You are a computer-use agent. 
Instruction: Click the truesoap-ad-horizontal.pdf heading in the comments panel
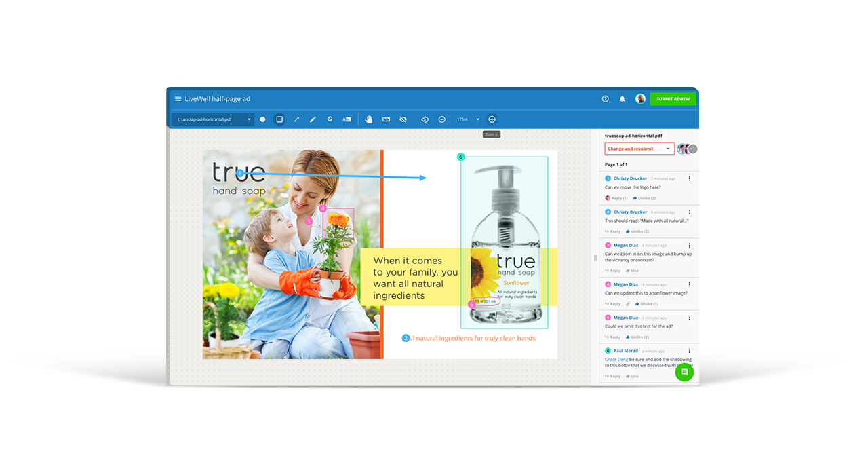pyautogui.click(x=633, y=136)
